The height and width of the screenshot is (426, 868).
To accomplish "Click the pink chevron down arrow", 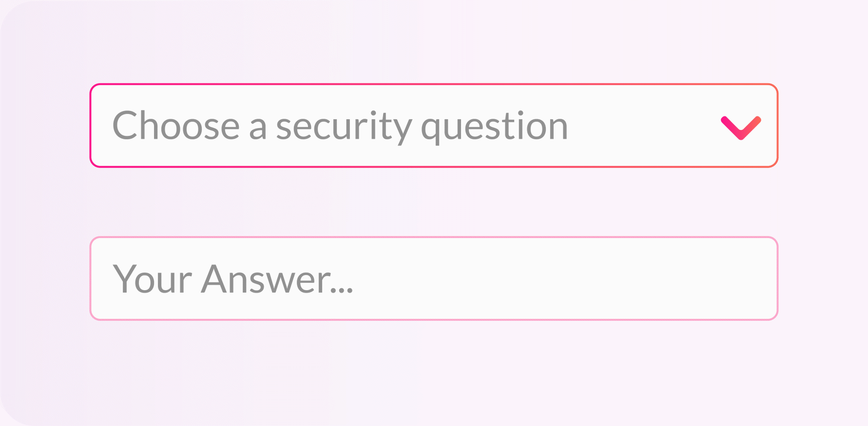I will pos(741,128).
